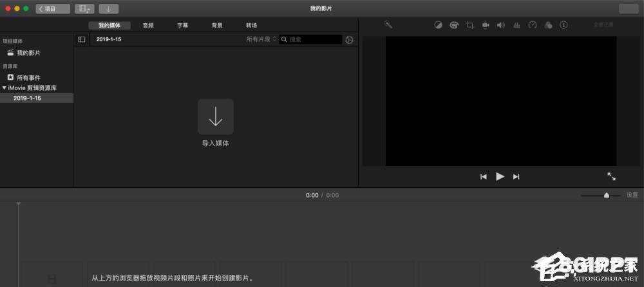Click the magic wand auto-enhance icon
Screen dimensions: 644x287
pyautogui.click(x=388, y=25)
